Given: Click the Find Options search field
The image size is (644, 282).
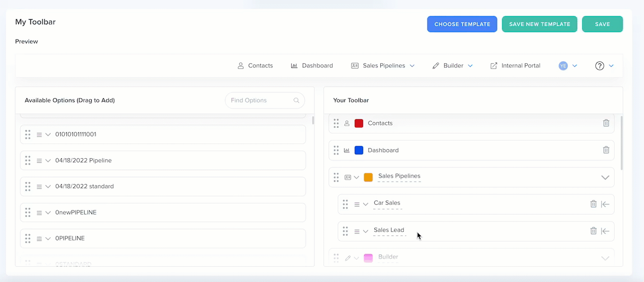Looking at the screenshot, I should [x=259, y=100].
